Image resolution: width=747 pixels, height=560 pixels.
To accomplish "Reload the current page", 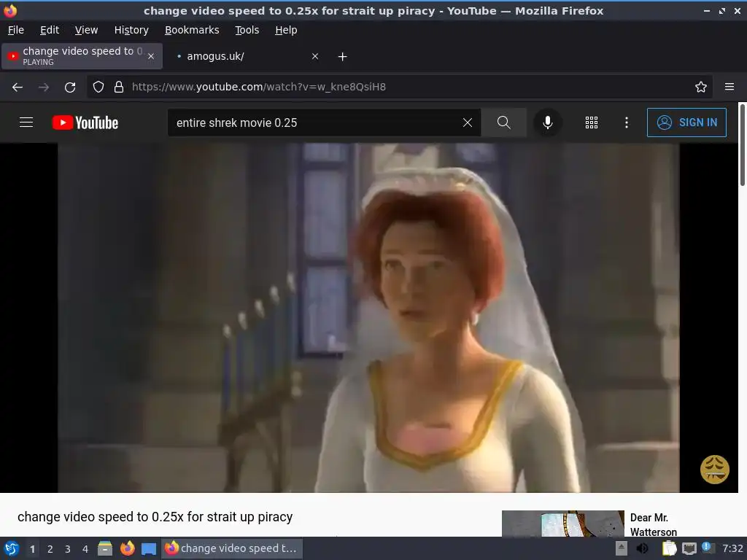I will point(70,87).
